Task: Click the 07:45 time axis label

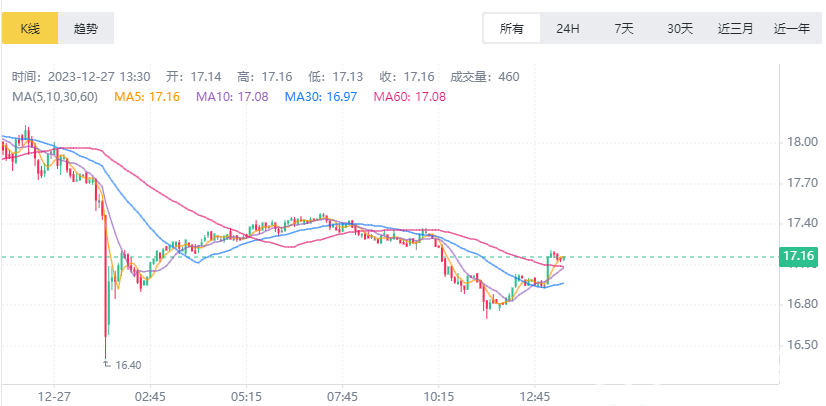Action: tap(343, 396)
